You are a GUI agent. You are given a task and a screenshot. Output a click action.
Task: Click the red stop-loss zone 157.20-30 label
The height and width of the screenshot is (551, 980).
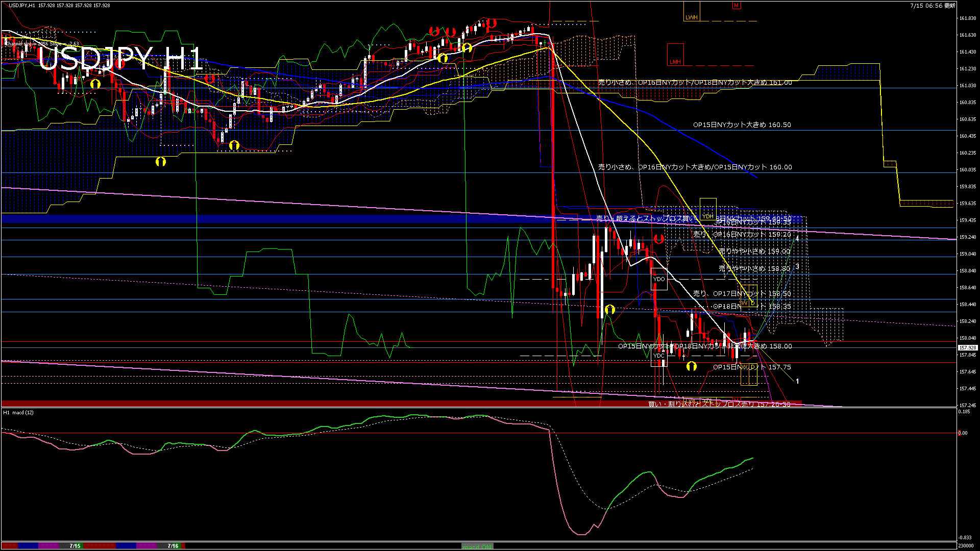pos(719,404)
